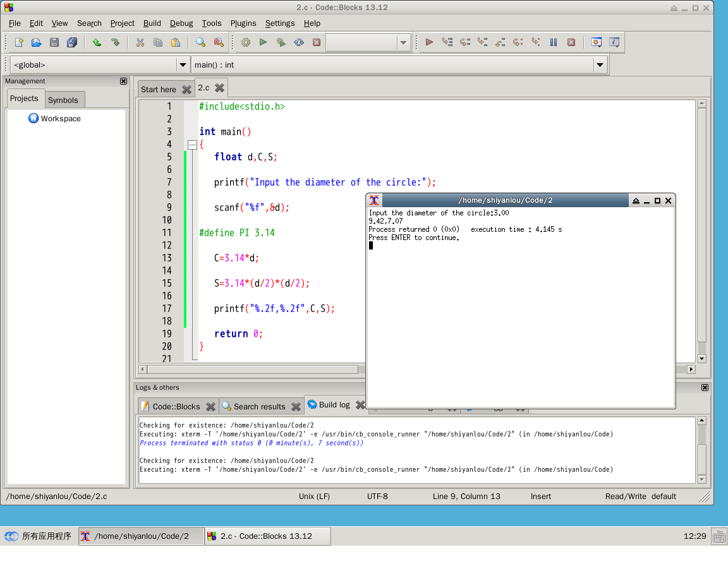Click the Next instruction debug icon
Viewport: 728px width, 566px height.
(518, 42)
